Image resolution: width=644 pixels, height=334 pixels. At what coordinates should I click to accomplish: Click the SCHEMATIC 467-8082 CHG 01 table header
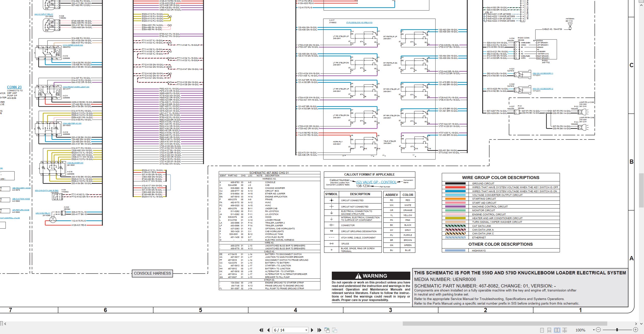tap(269, 173)
